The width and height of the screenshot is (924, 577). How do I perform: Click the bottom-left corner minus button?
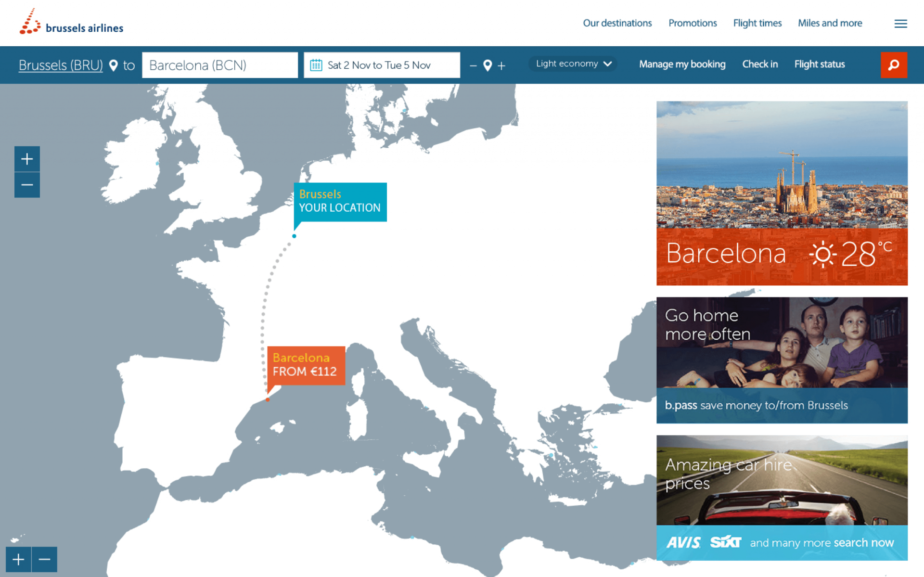(x=44, y=559)
